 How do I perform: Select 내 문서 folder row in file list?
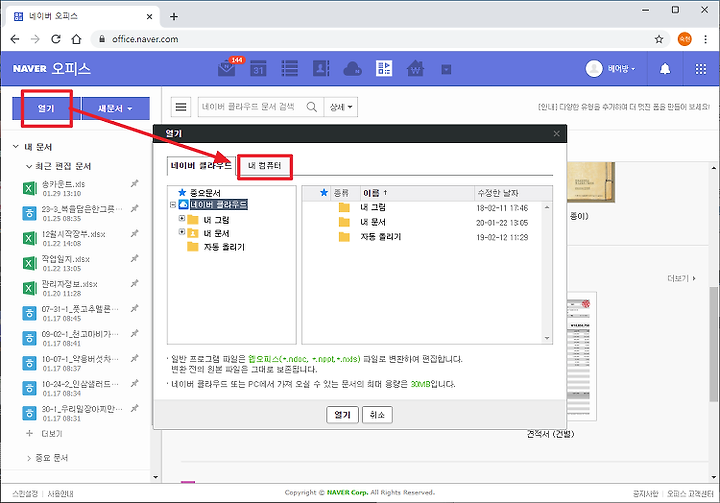click(423, 222)
